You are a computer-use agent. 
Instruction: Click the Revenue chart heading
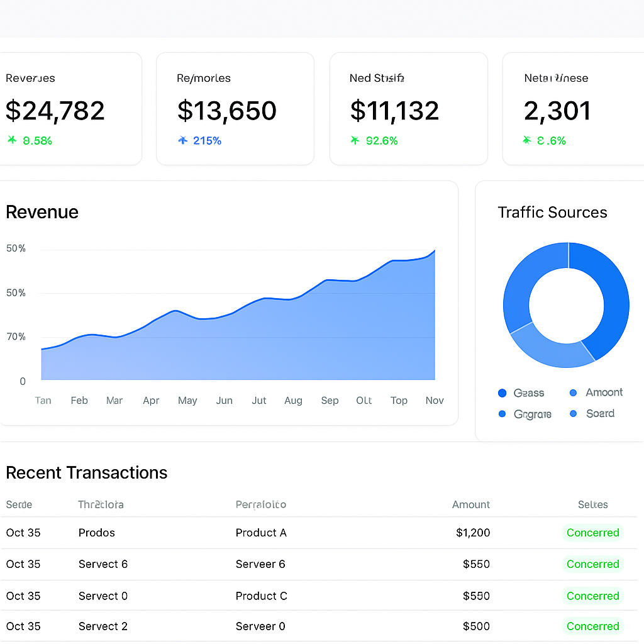click(x=42, y=213)
